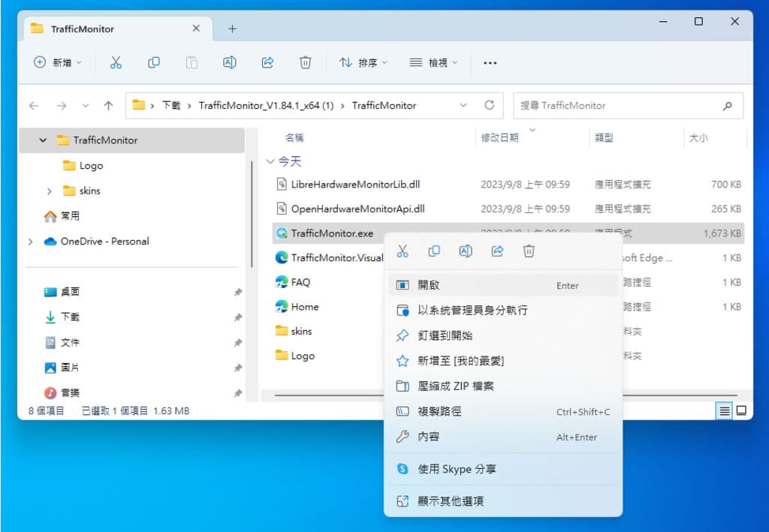Viewport: 769px width, 532px height.
Task: Select 釘選到開始 in context menu
Action: click(503, 335)
